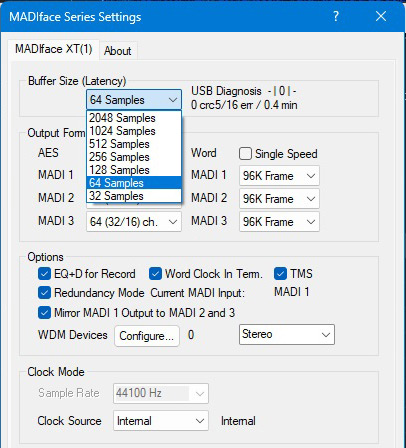406x448 pixels.
Task: Click the AES label in Output Format
Action: pyautogui.click(x=48, y=153)
